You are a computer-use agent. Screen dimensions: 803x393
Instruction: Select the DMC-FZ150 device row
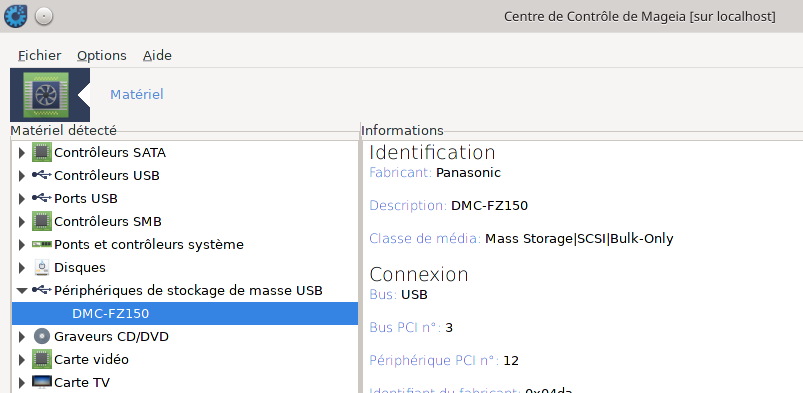[x=185, y=313]
